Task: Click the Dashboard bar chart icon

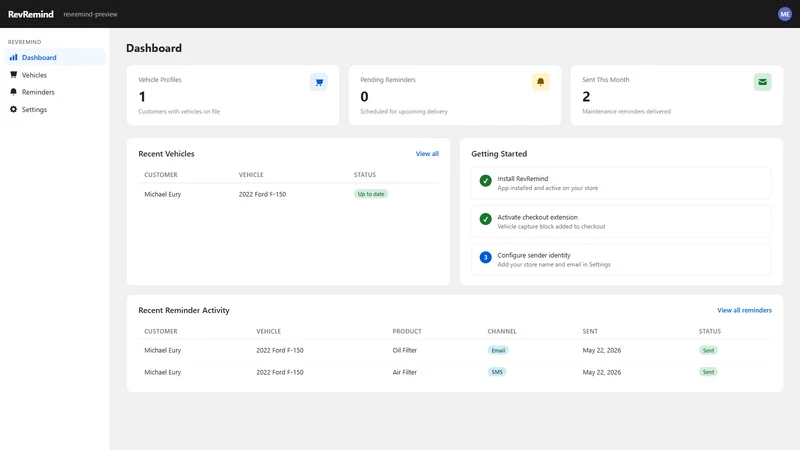Action: pos(13,58)
